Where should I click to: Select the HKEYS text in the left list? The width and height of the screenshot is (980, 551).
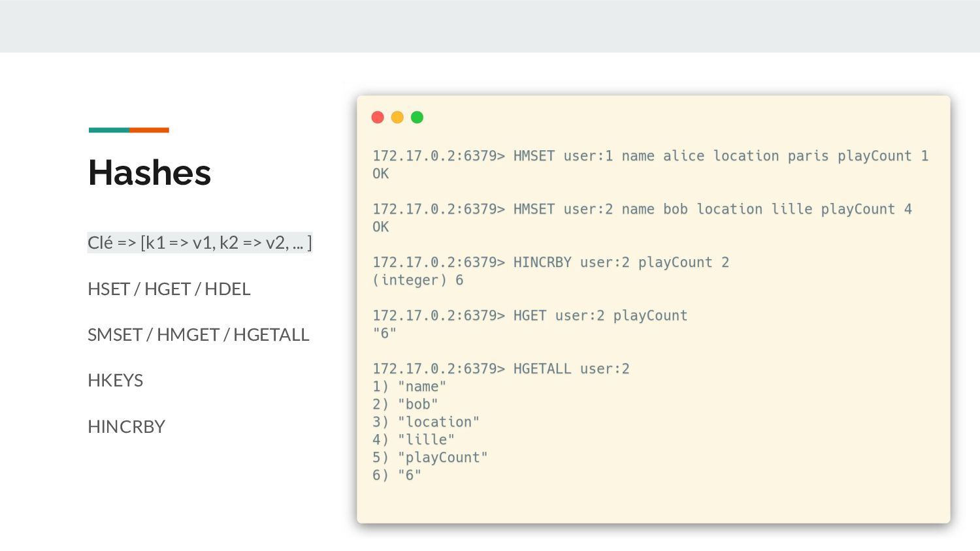(x=115, y=381)
